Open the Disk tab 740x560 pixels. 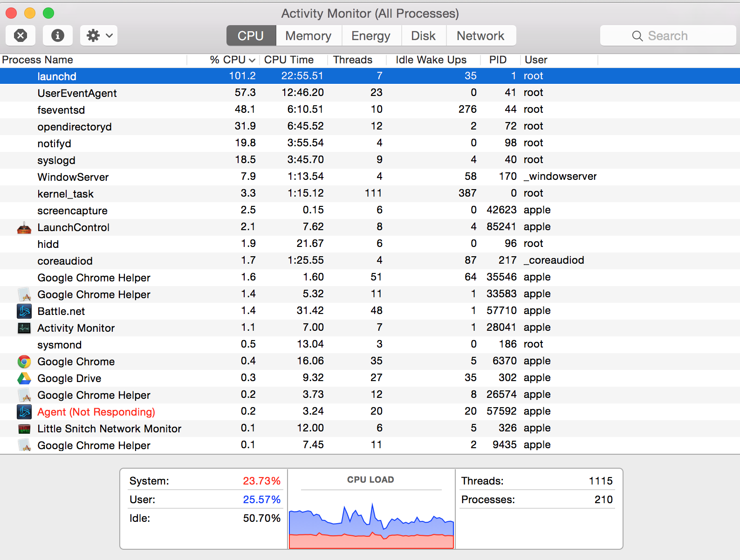tap(423, 36)
